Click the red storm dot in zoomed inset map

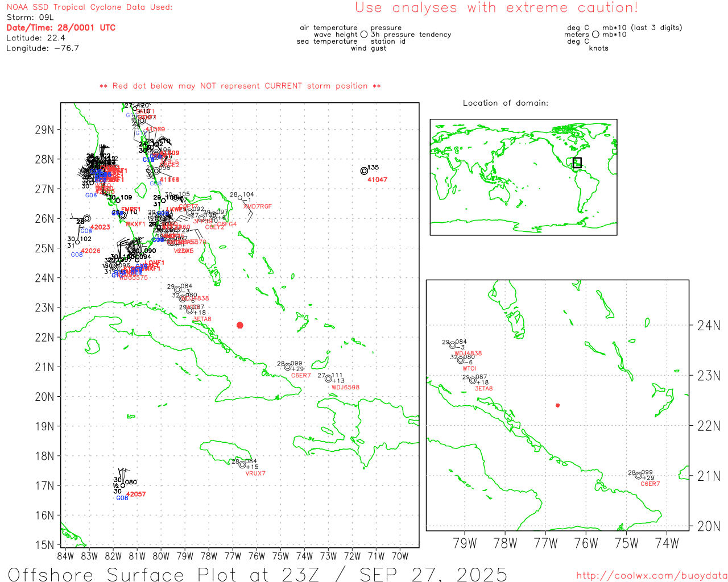pyautogui.click(x=557, y=405)
